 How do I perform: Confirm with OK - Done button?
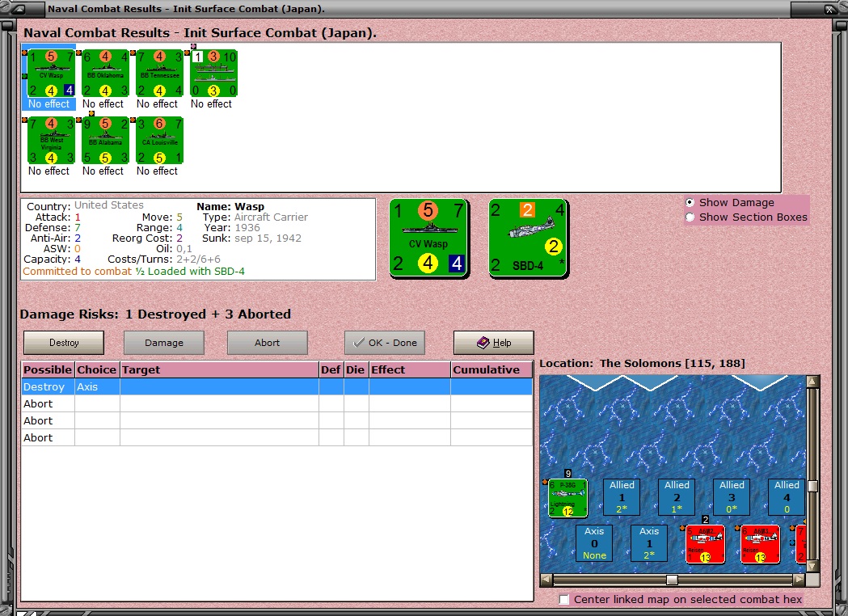pos(385,343)
